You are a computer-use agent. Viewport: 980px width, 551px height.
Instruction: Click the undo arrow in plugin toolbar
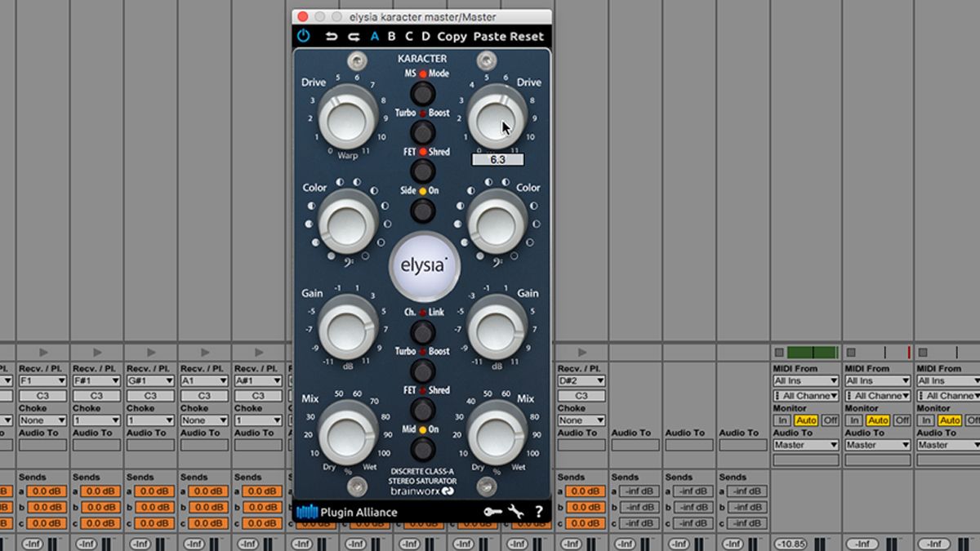[x=332, y=36]
